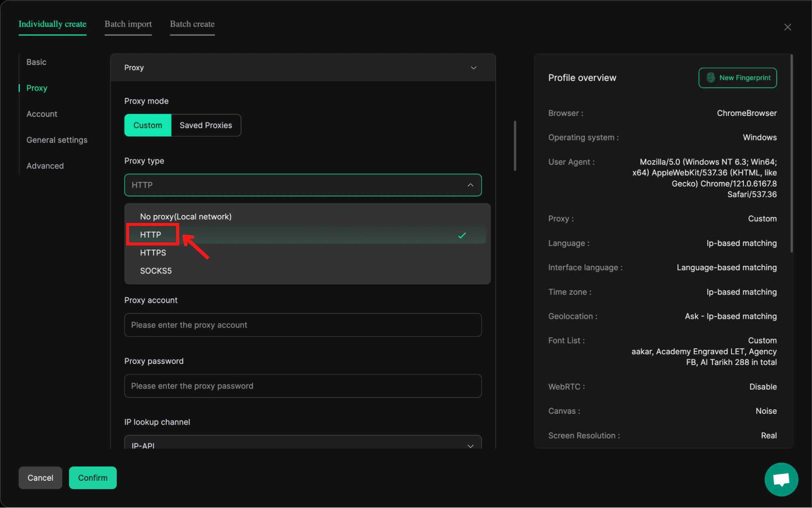Switch to the Batch create tab
This screenshot has height=508, width=812.
click(192, 24)
